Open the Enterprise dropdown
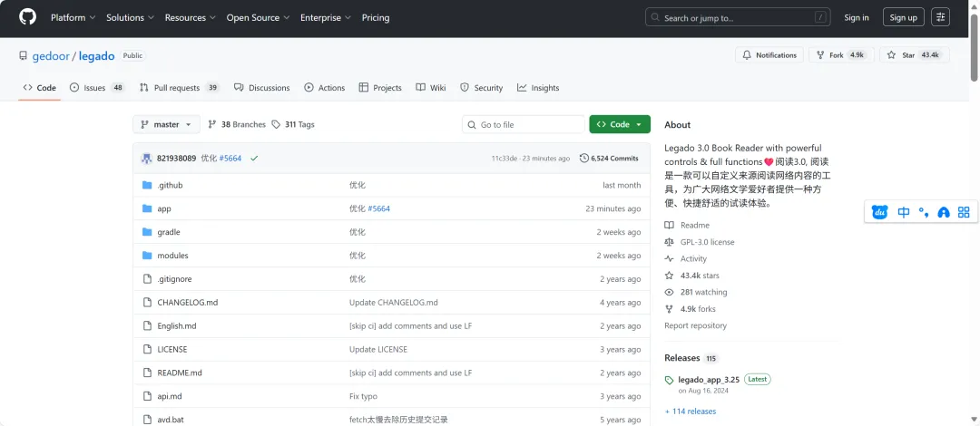The width and height of the screenshot is (980, 426). tap(326, 17)
